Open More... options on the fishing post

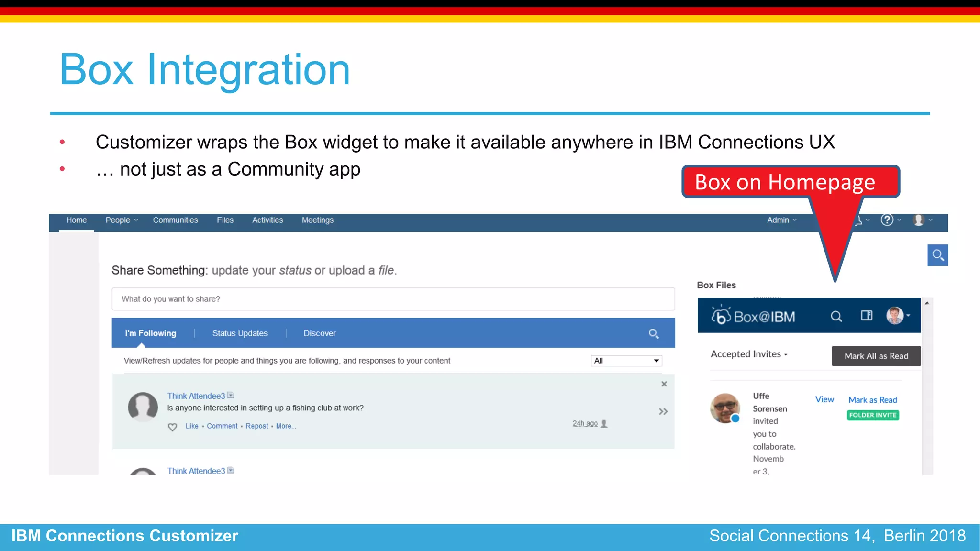click(286, 426)
